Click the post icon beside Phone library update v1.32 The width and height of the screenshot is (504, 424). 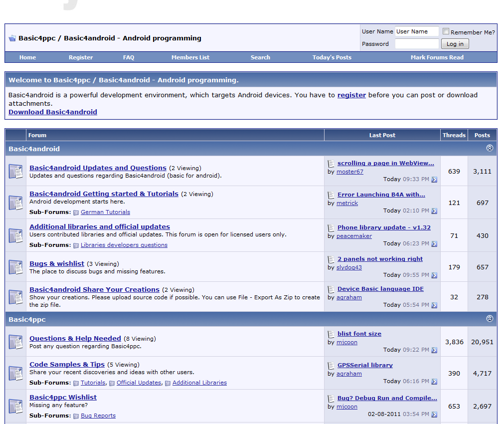[x=331, y=227]
